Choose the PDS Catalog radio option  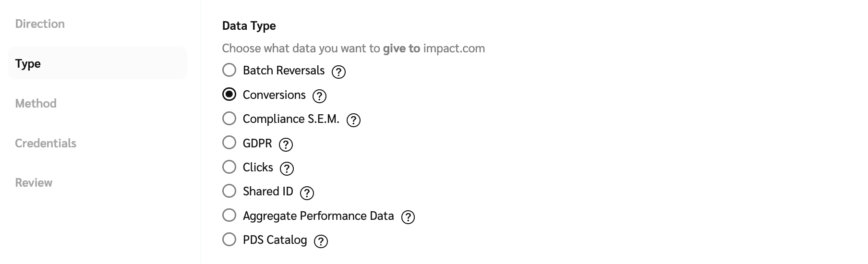(229, 240)
